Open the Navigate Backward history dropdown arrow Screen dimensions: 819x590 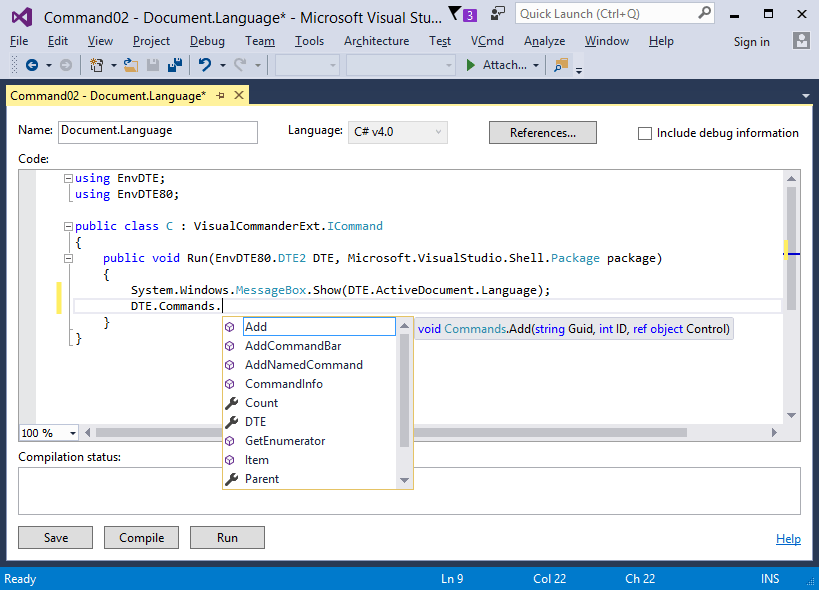coord(49,65)
